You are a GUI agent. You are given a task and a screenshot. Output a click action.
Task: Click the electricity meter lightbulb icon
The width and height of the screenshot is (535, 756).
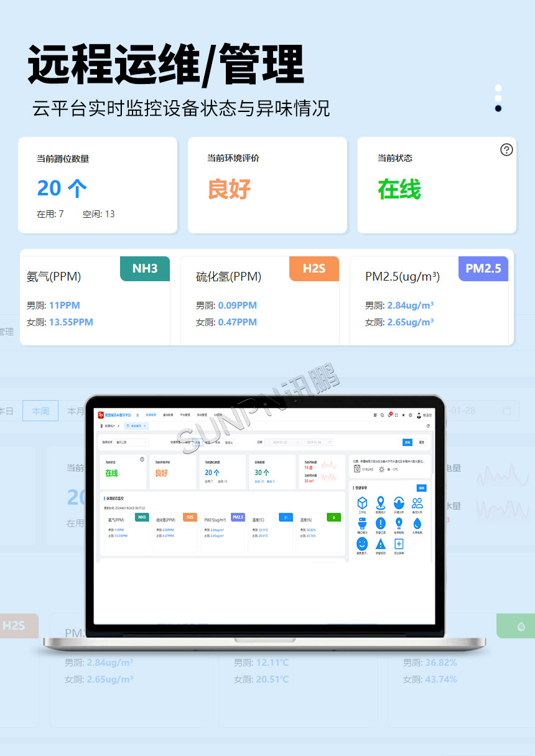pyautogui.click(x=399, y=524)
